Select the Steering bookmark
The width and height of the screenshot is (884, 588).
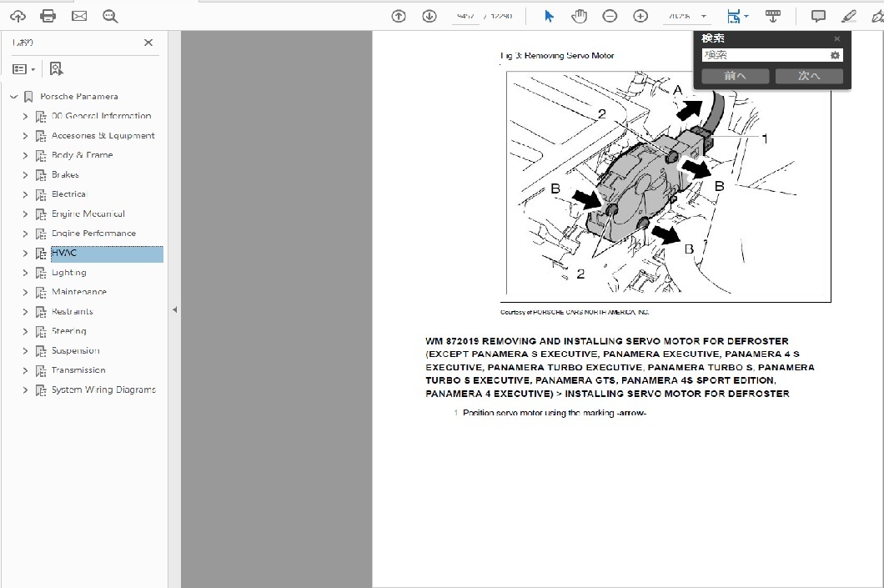pos(68,331)
